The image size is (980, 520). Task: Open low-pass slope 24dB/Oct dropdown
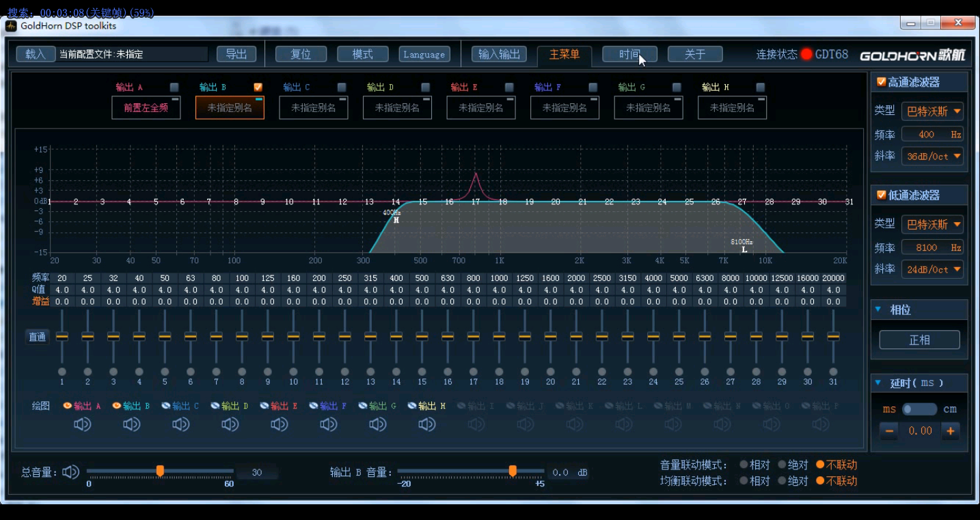click(932, 269)
